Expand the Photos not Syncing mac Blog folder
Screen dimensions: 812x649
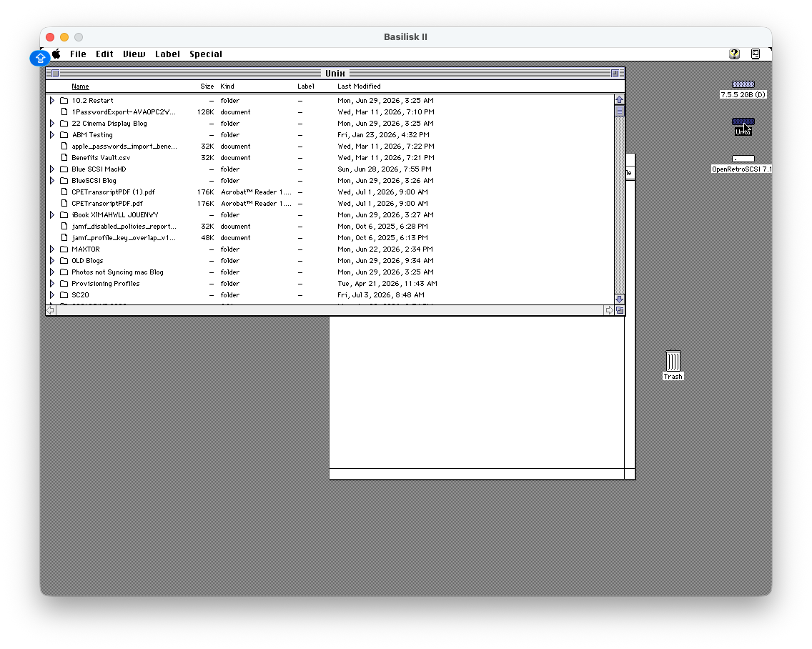click(51, 272)
